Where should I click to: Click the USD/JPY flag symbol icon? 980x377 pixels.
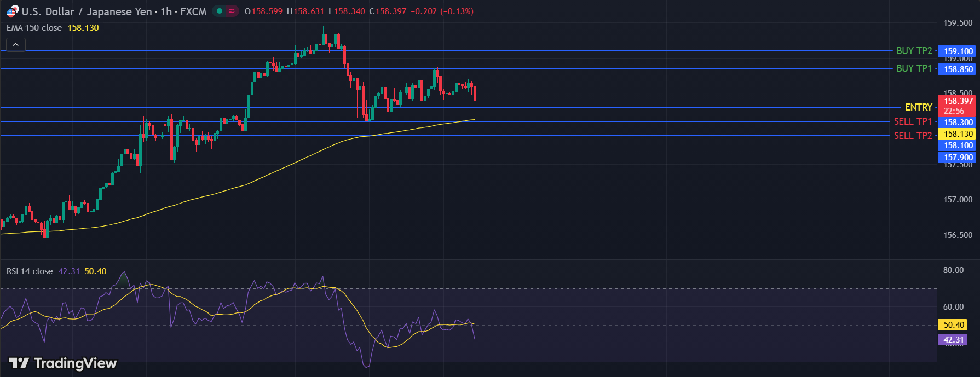12,11
